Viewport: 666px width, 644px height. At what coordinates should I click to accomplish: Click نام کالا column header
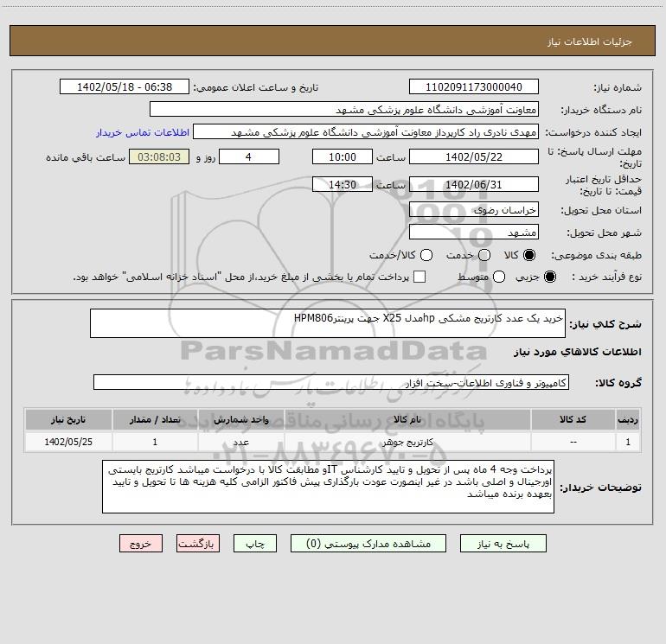(407, 419)
